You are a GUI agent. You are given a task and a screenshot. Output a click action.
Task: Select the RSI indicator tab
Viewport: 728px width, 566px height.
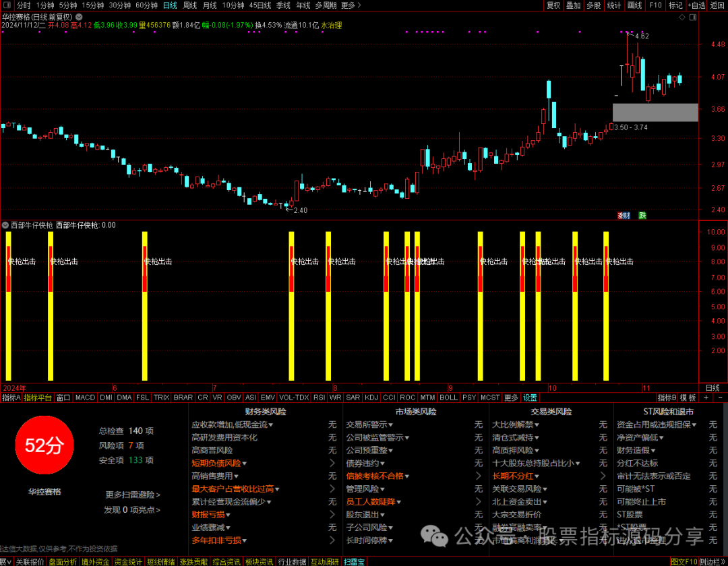click(x=319, y=398)
